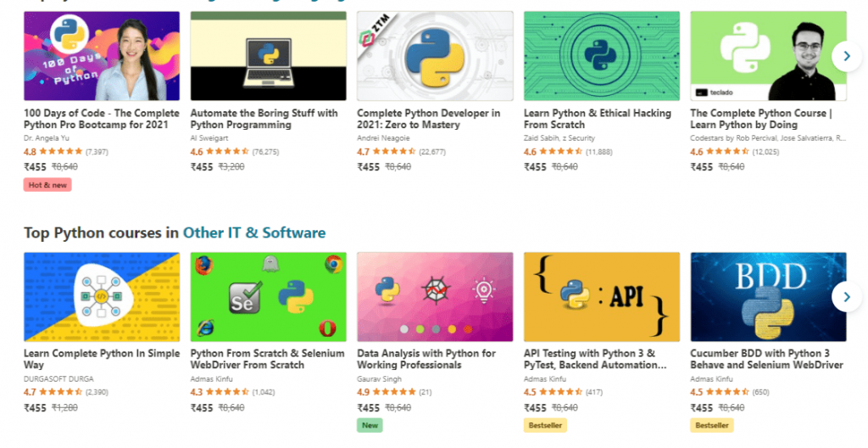Select the Hot & new badge
Screen dimensions: 868x448
point(47,185)
